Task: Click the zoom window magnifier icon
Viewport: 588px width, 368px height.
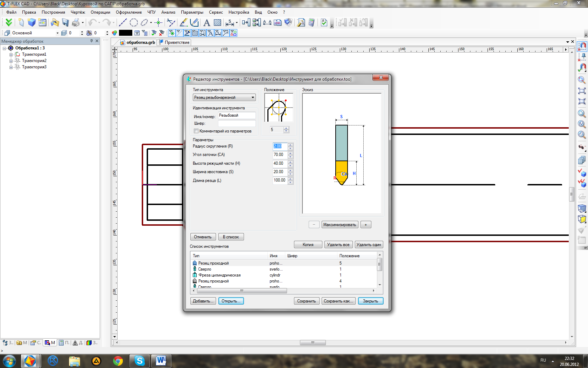Action: [x=582, y=80]
